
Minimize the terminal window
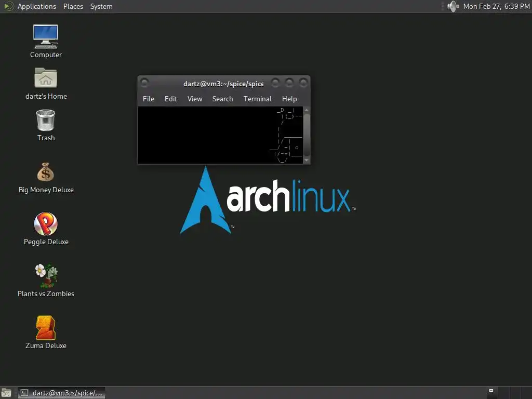click(x=275, y=83)
